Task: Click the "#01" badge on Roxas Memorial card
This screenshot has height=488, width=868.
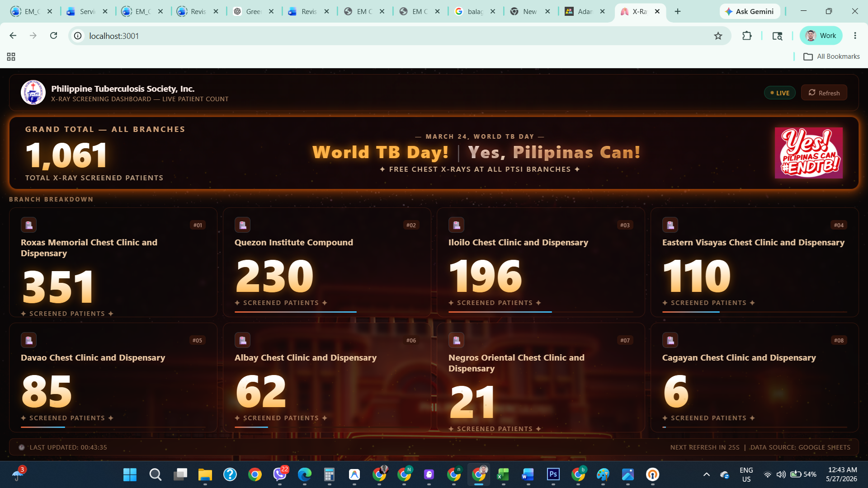Action: point(198,225)
